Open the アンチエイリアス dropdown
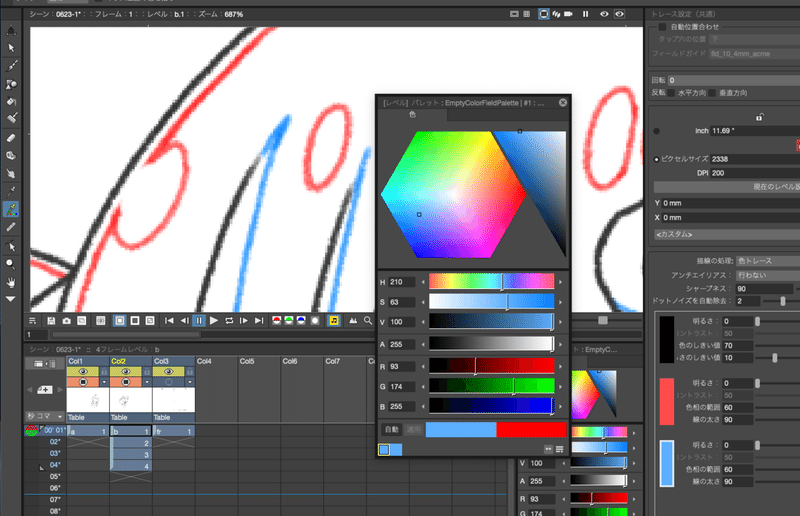This screenshot has height=516, width=800. [x=768, y=275]
